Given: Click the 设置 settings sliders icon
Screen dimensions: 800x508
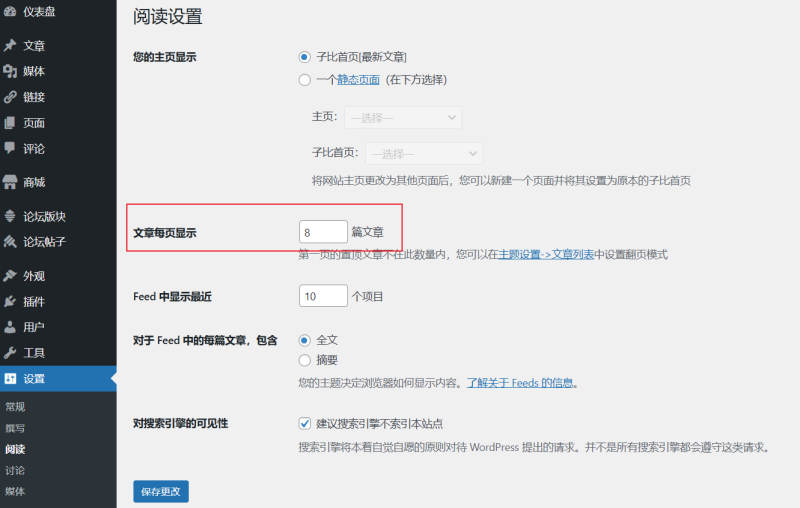Looking at the screenshot, I should (10, 378).
